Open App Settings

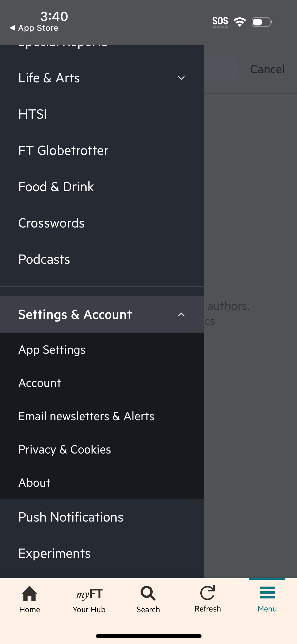[x=52, y=350]
